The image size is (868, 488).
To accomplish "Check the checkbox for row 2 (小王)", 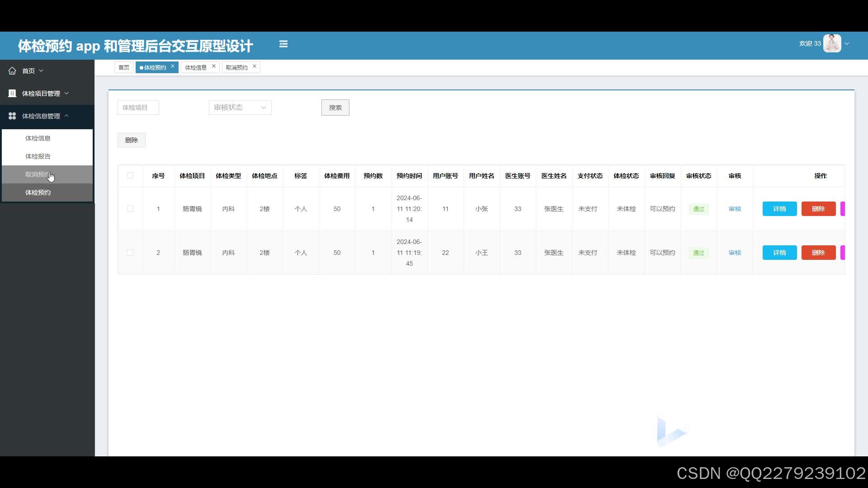I will [130, 253].
